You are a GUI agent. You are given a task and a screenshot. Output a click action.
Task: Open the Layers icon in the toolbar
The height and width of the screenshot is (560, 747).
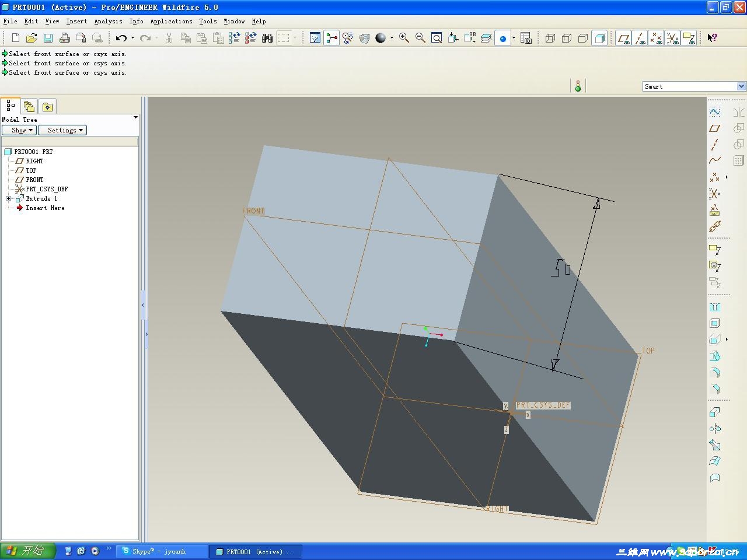(x=486, y=38)
